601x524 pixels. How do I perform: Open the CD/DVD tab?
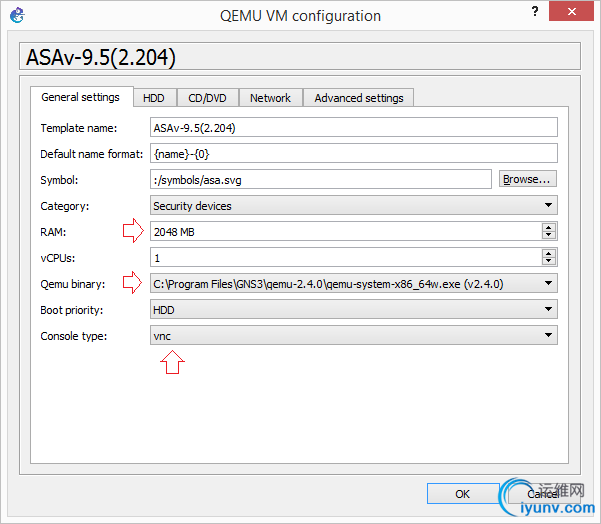[x=207, y=98]
